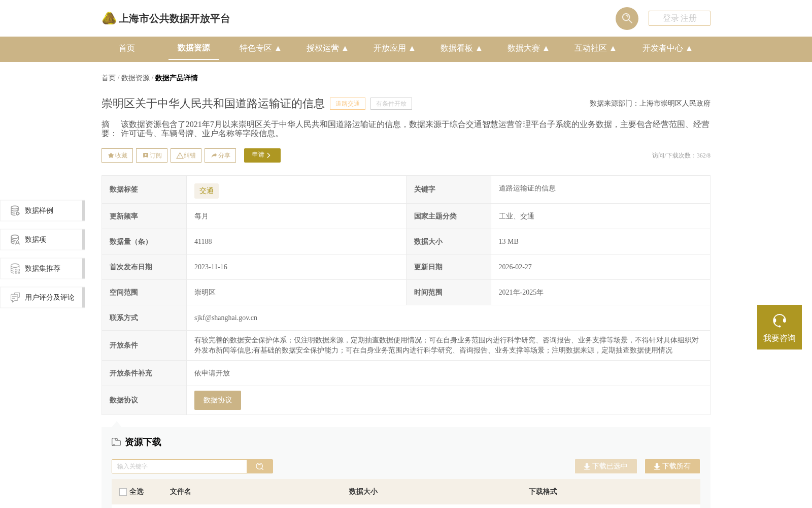This screenshot has width=812, height=508.
Task: Click the 纠错 error report button
Action: pyautogui.click(x=186, y=155)
